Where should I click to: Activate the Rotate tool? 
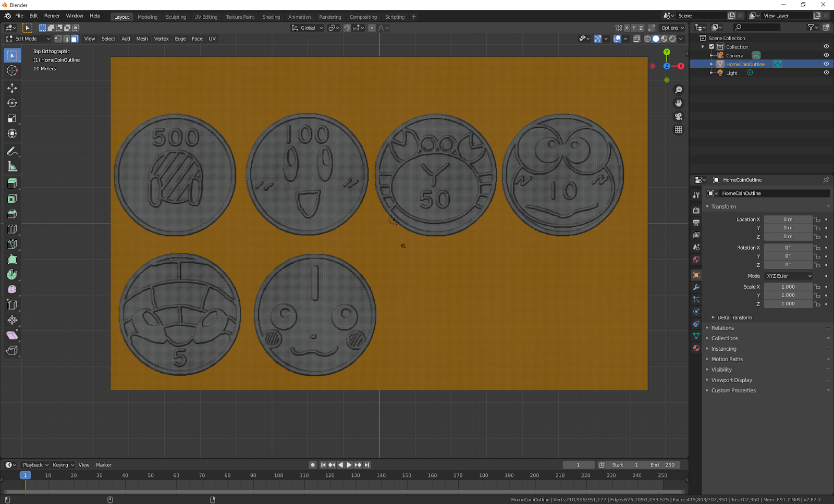[x=12, y=103]
